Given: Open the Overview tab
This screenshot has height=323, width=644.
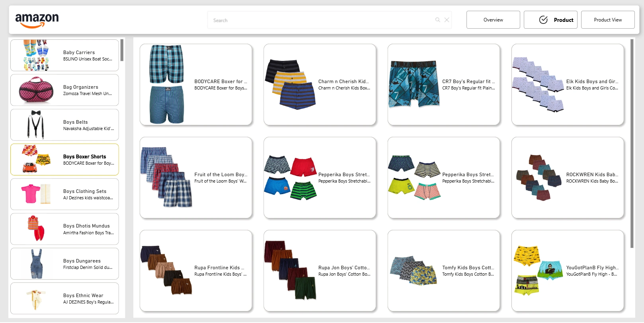Looking at the screenshot, I should click(493, 20).
